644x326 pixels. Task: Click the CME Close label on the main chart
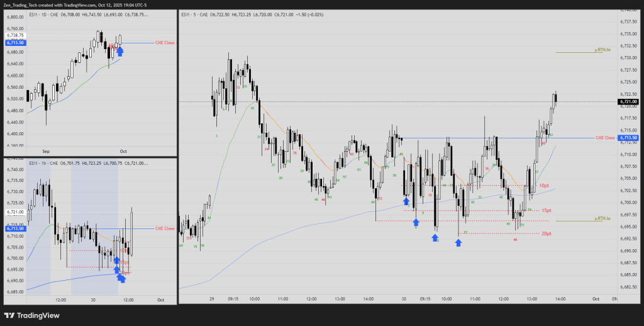[604, 137]
